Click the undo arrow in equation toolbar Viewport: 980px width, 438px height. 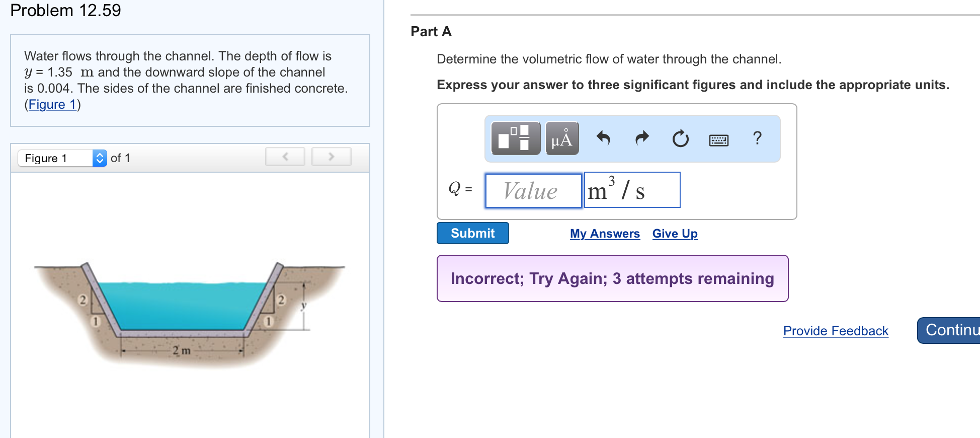pos(603,139)
